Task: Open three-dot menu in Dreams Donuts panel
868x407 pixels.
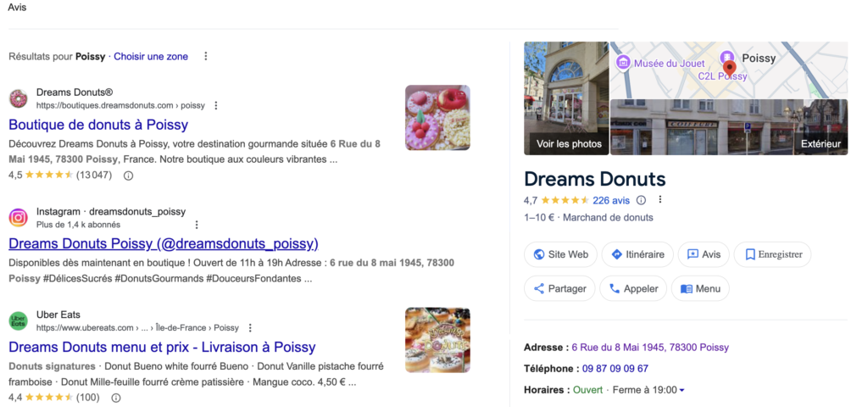Action: click(x=660, y=200)
